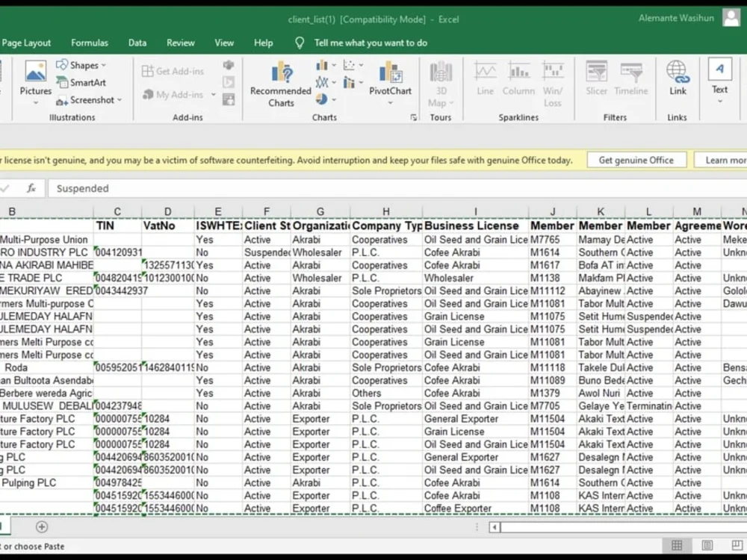The height and width of the screenshot is (560, 747).
Task: Insert a Column sparkline
Action: pyautogui.click(x=518, y=79)
